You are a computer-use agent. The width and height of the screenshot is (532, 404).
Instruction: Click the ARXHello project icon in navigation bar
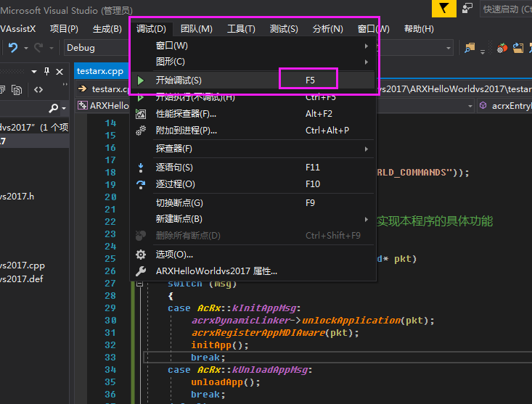(82, 105)
